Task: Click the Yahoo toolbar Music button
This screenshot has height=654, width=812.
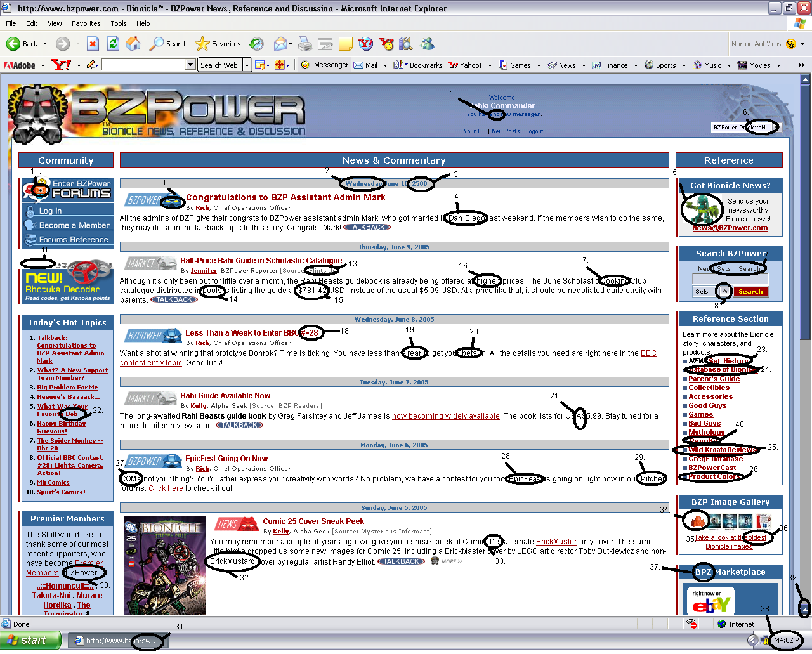Action: pos(707,65)
